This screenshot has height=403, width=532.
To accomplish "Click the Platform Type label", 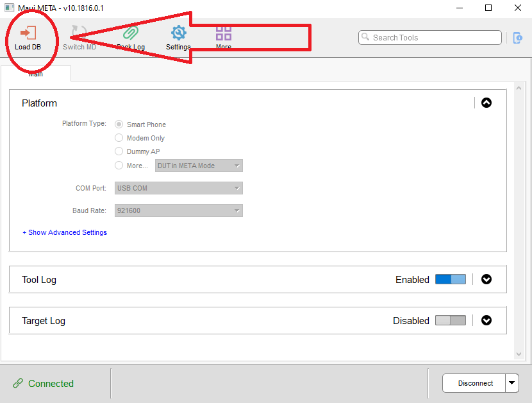I will (84, 123).
